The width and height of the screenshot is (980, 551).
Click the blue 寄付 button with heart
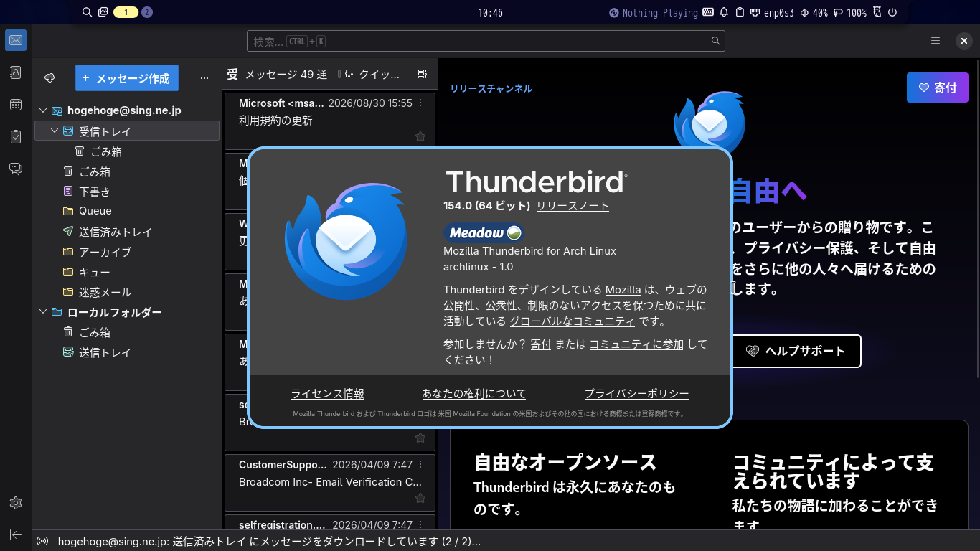coord(938,88)
